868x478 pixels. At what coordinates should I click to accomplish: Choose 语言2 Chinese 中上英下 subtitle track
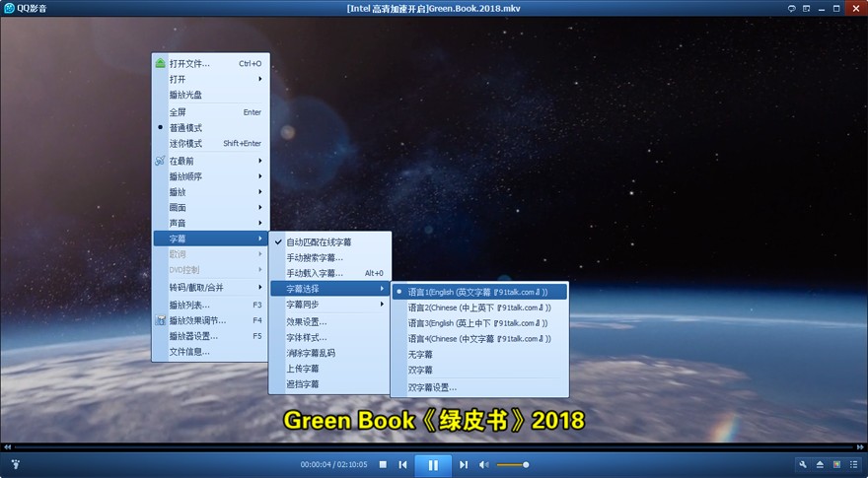(x=479, y=307)
